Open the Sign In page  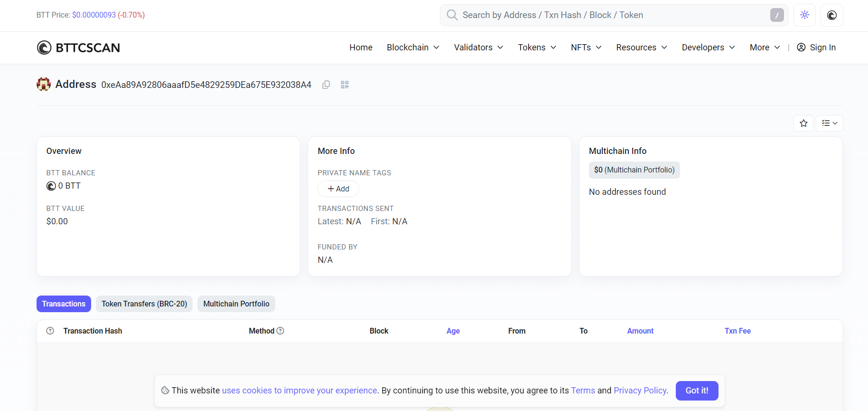coord(816,48)
